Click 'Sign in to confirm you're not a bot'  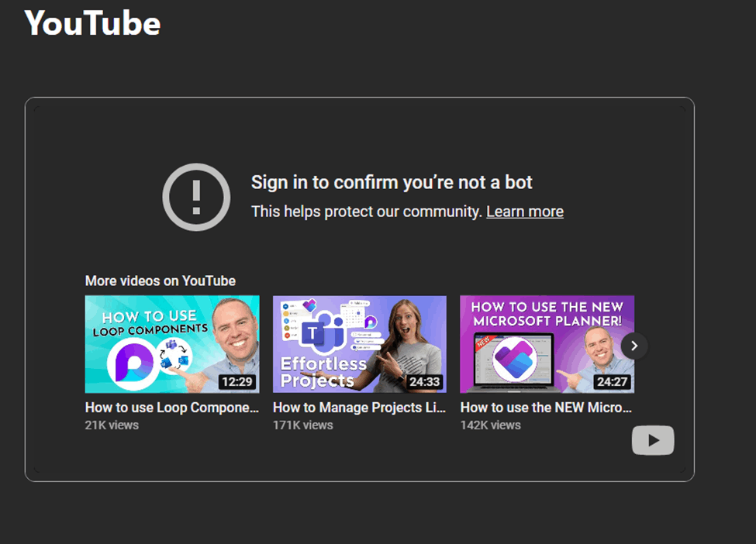click(x=392, y=183)
